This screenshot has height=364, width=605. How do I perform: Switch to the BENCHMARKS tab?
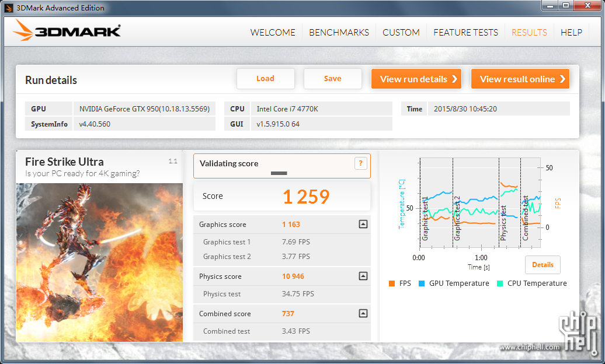coord(339,33)
